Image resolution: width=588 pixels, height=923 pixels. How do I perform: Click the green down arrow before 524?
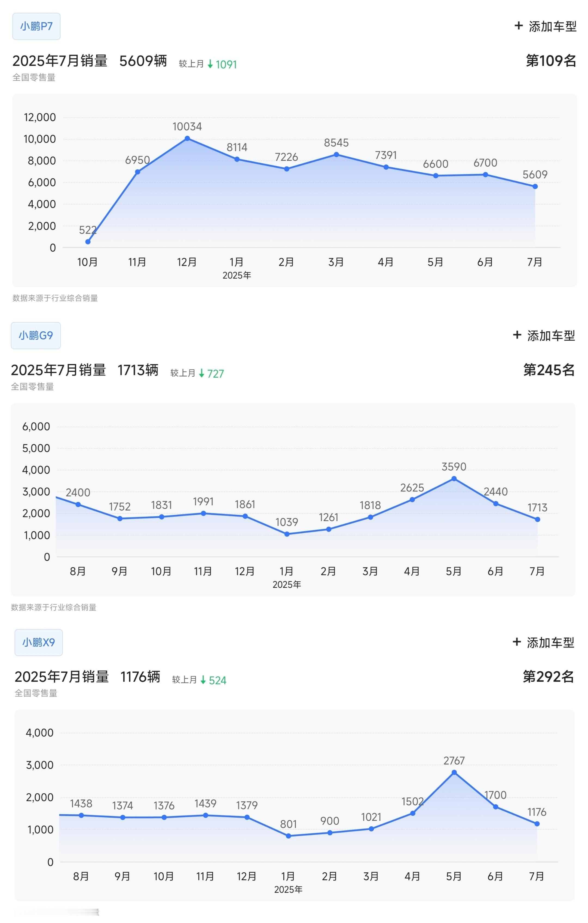pos(203,680)
